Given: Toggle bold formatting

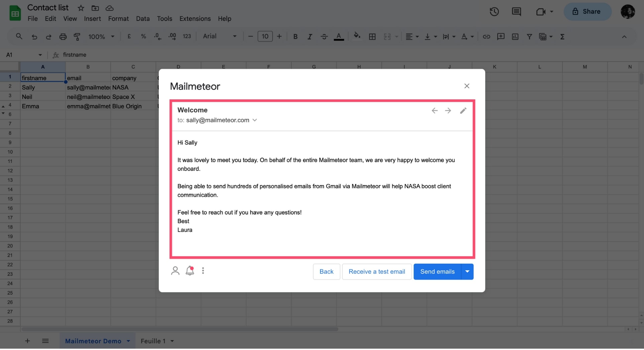Looking at the screenshot, I should click(x=295, y=36).
